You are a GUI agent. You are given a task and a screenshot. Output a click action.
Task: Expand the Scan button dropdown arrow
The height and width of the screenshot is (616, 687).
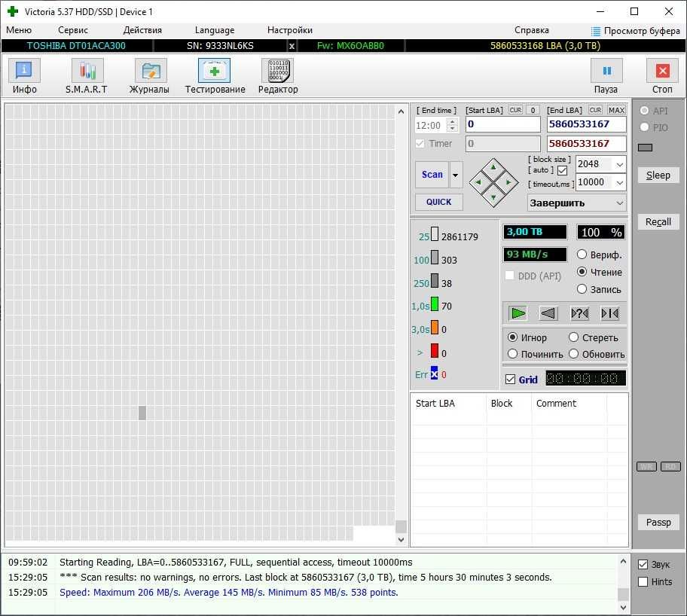pos(456,175)
